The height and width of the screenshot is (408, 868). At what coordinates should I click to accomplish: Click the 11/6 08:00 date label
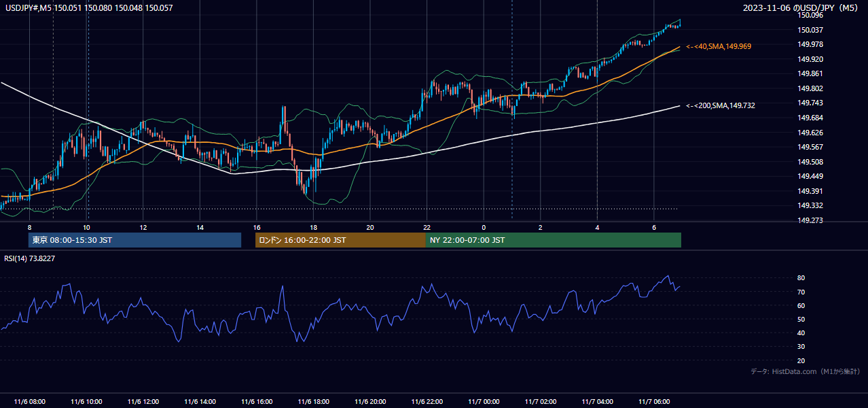click(29, 401)
